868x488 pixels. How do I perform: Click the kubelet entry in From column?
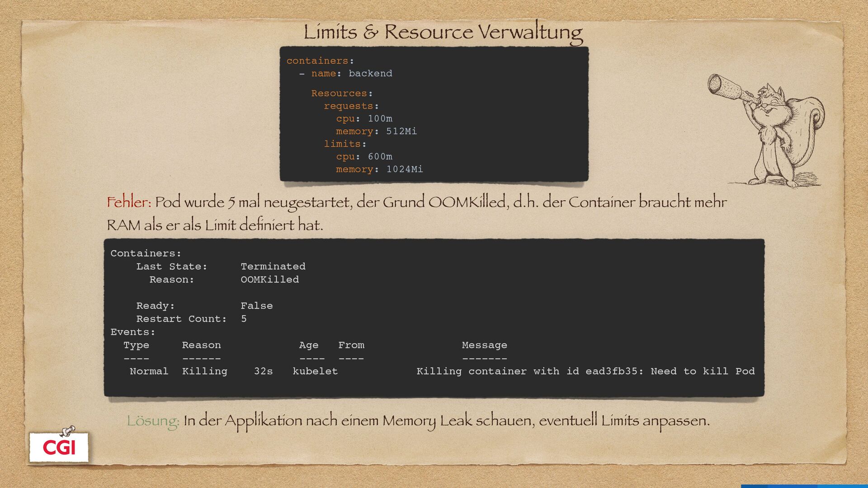click(x=315, y=371)
